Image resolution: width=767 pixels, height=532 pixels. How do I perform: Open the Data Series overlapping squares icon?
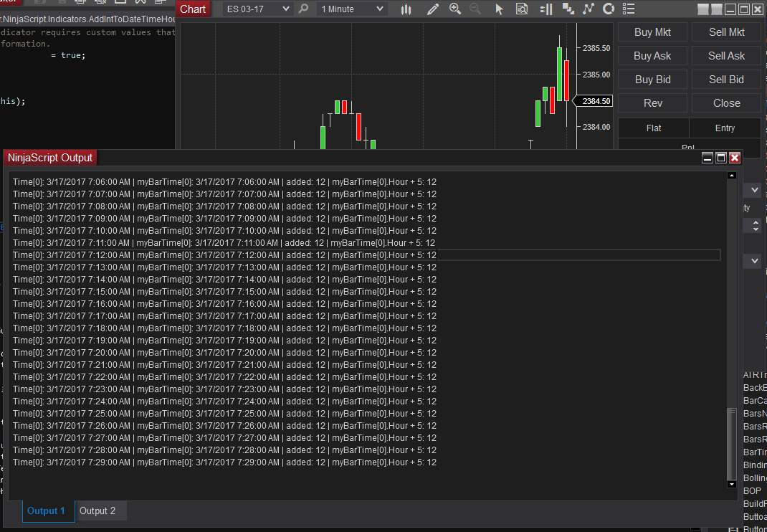[568, 9]
